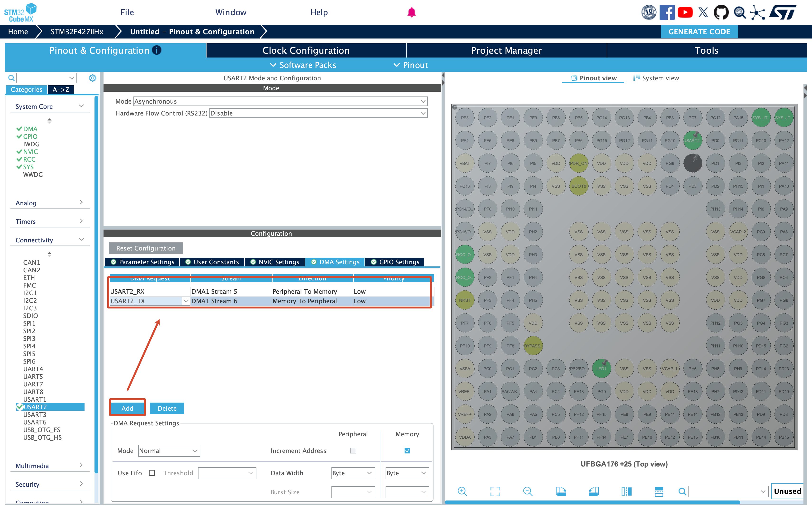812x510 pixels.
Task: Click the Delete DMA request button
Action: (167, 408)
